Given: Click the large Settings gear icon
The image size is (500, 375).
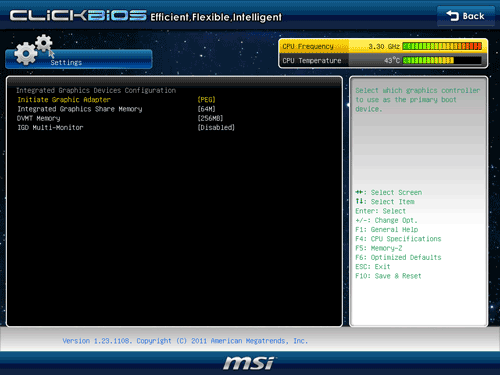Looking at the screenshot, I should 25,54.
